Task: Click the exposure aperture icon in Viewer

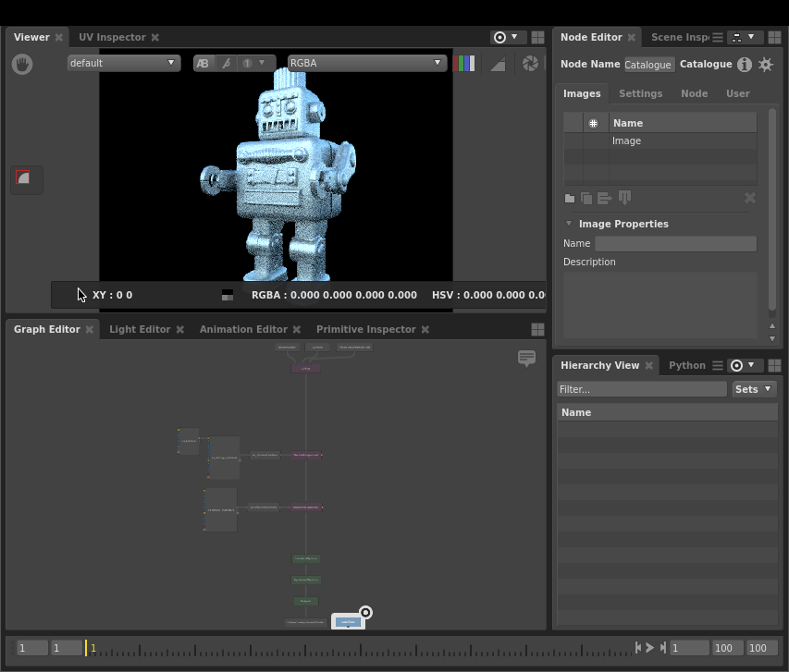Action: pos(530,64)
